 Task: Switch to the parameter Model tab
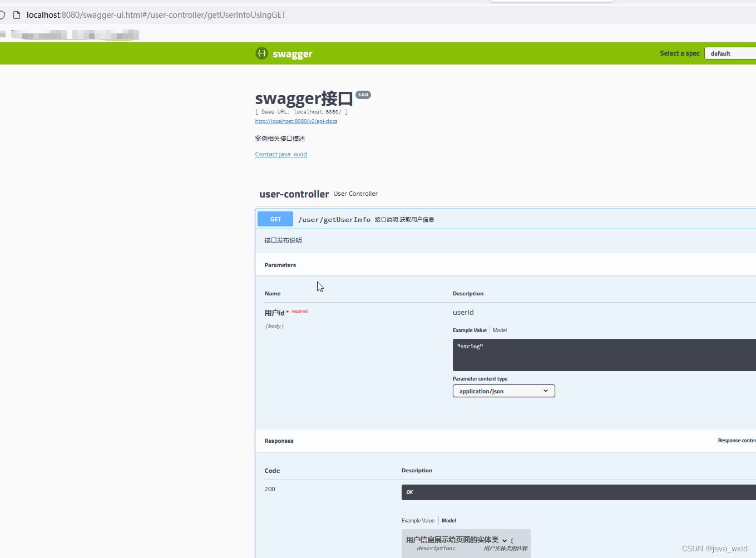[x=500, y=330]
